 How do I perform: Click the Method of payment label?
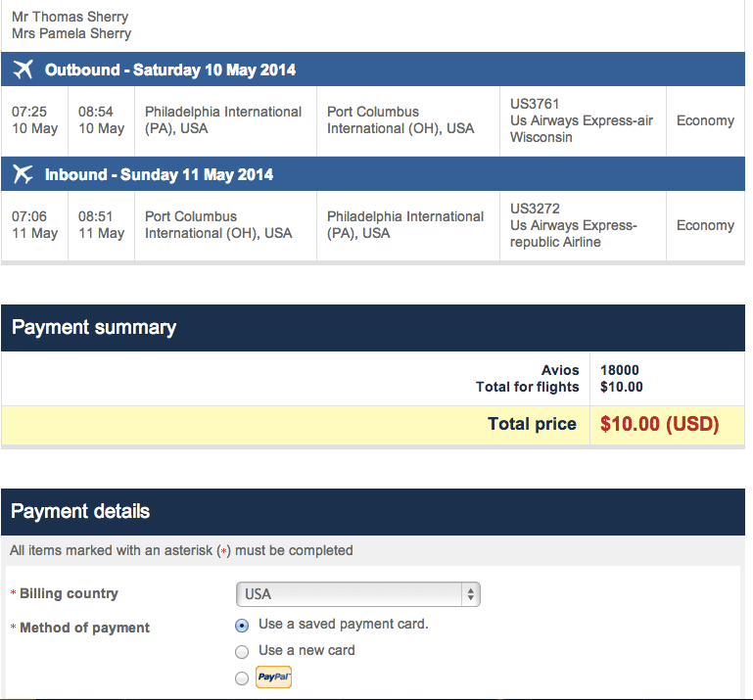point(84,628)
